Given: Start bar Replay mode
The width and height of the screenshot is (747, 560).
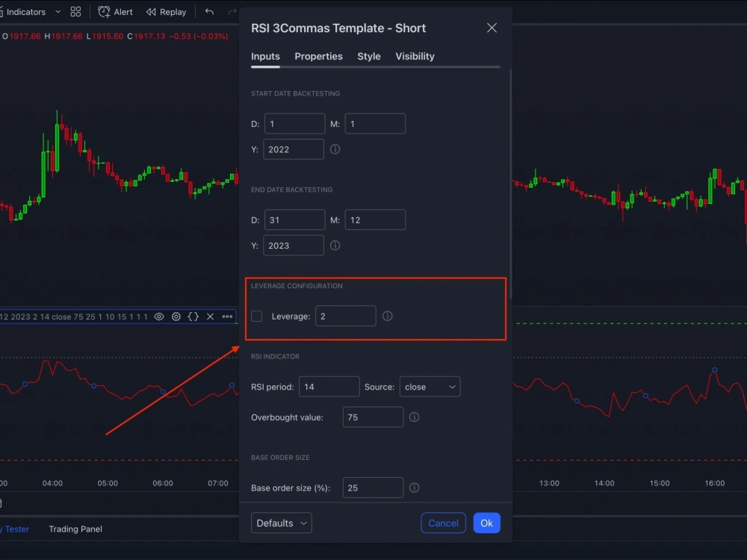Looking at the screenshot, I should [167, 12].
